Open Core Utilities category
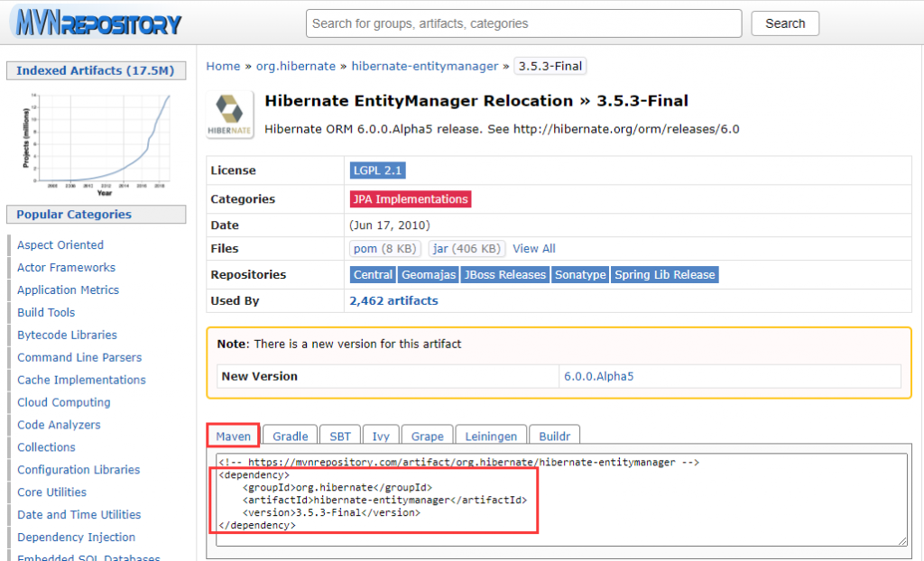 [x=51, y=492]
